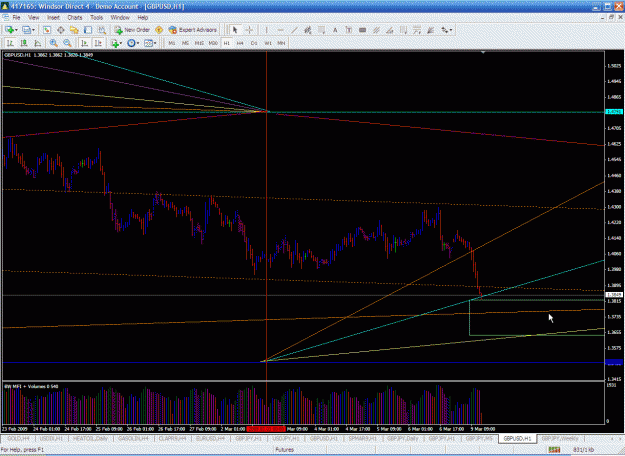Switch to the M15 timeframe

click(x=199, y=43)
